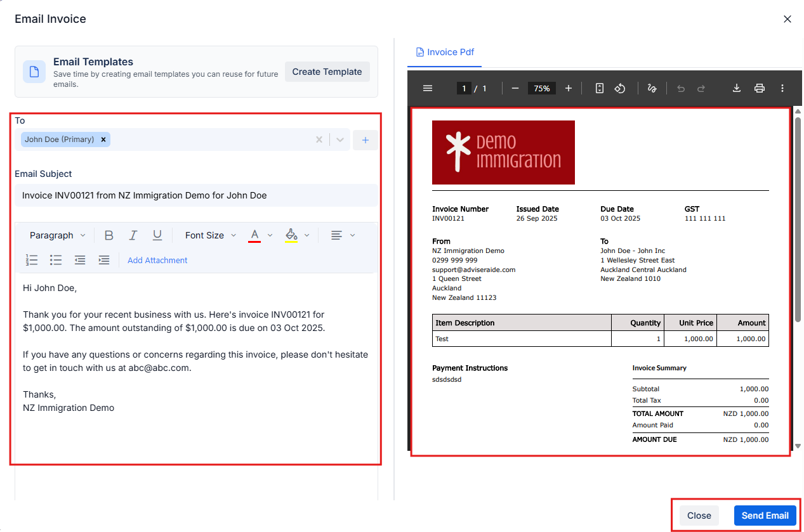Open the Paragraph style dropdown
804x532 pixels.
(56, 235)
